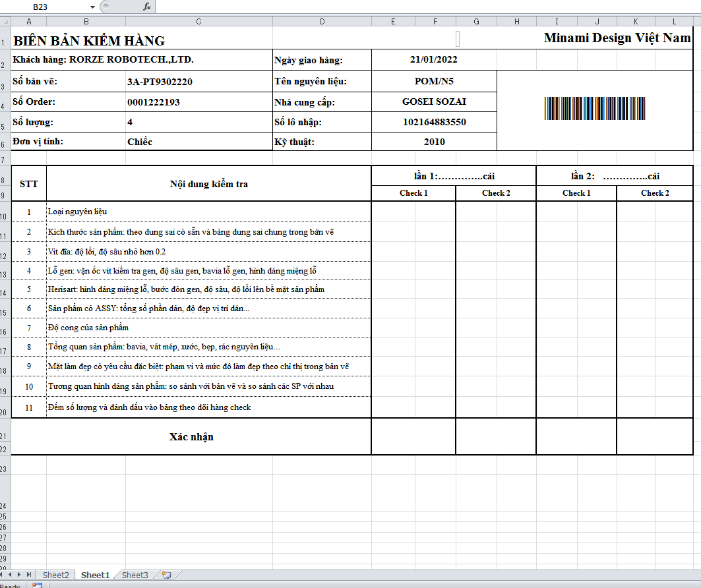Click the 'Minami Design Việt Nam' cell
This screenshot has width=701, height=588.
point(617,38)
